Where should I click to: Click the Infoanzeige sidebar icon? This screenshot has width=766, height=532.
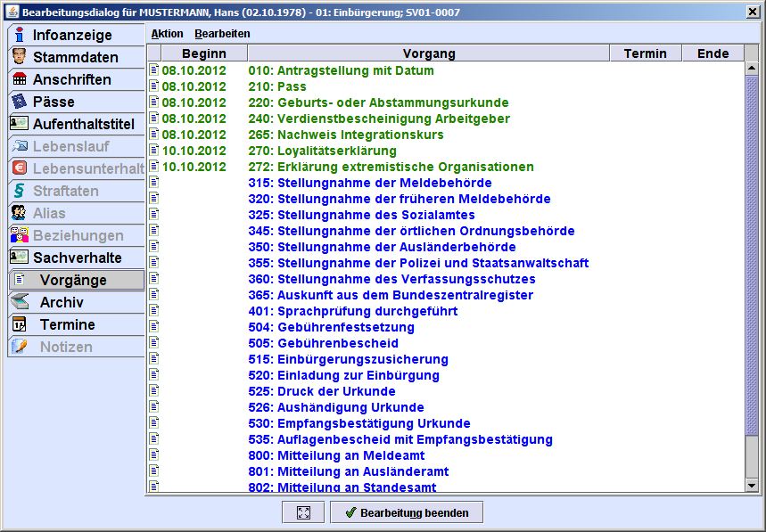19,35
